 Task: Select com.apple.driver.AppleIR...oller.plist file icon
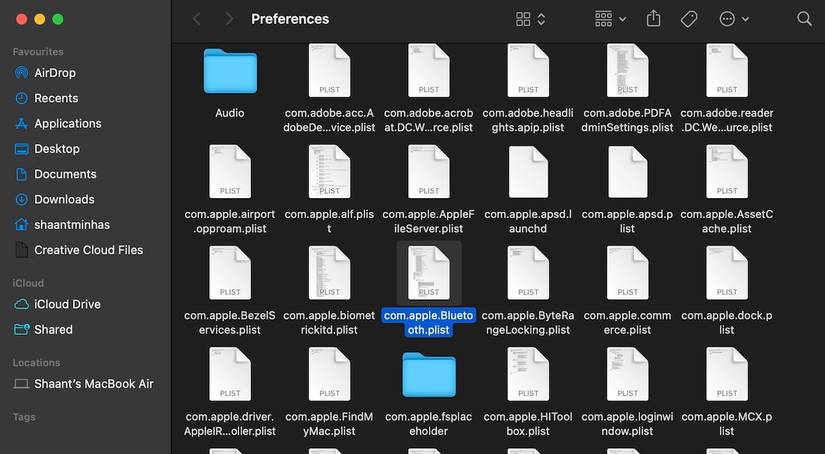[230, 374]
